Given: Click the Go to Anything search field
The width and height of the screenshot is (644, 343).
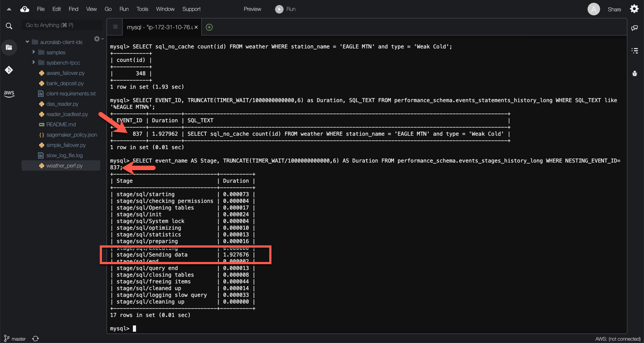Looking at the screenshot, I should 62,25.
